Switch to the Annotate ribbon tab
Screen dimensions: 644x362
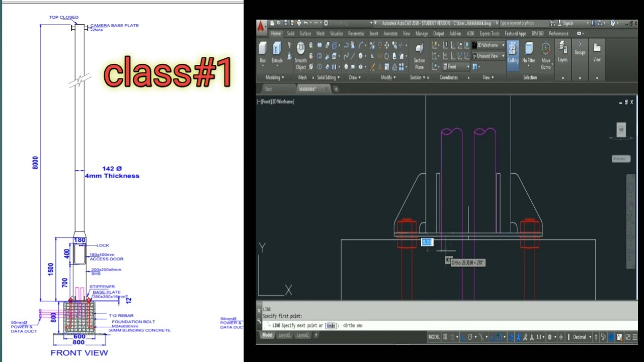click(390, 34)
